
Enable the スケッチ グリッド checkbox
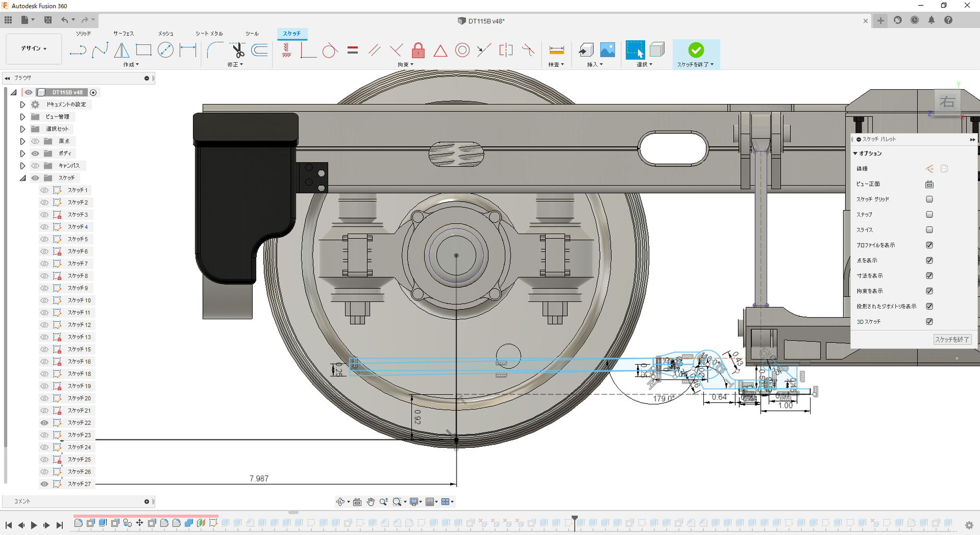point(929,199)
